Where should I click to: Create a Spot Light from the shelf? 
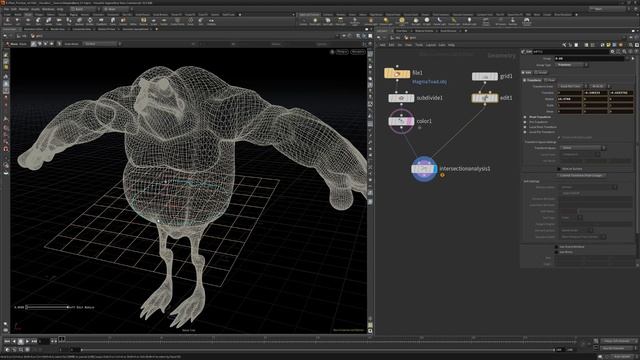pyautogui.click(x=328, y=21)
